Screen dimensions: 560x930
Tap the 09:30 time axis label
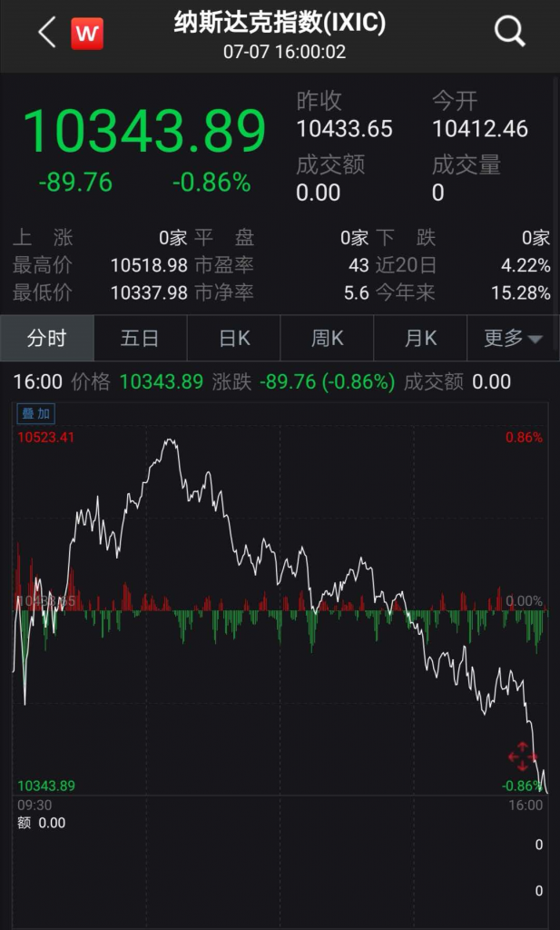tap(34, 805)
